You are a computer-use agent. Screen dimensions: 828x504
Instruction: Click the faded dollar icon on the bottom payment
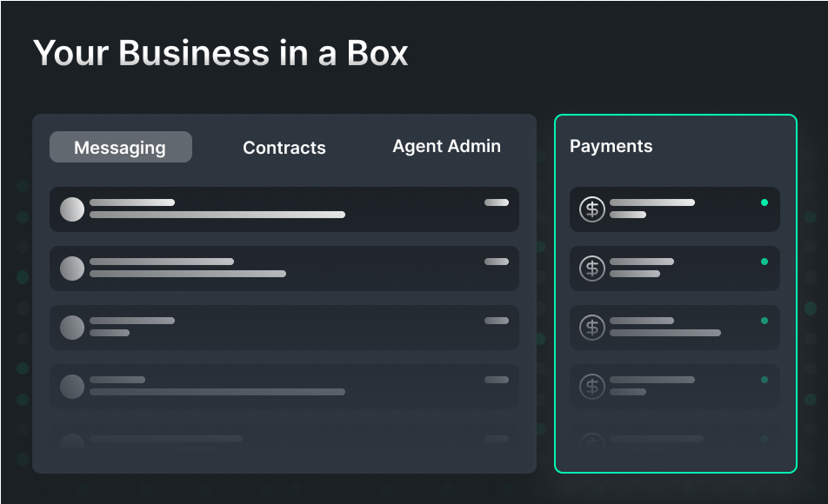(x=592, y=443)
